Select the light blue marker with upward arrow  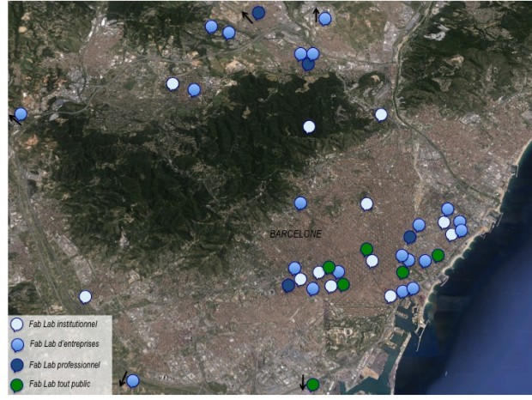pos(324,18)
